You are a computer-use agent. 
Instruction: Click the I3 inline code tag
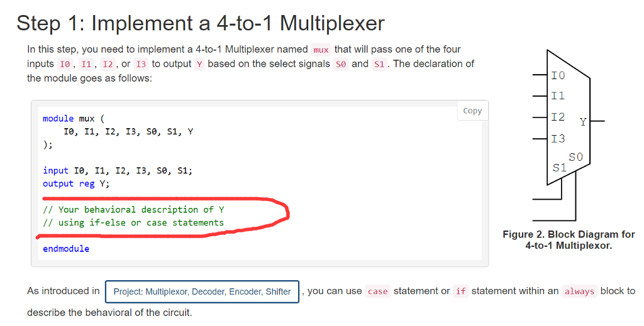coord(141,64)
